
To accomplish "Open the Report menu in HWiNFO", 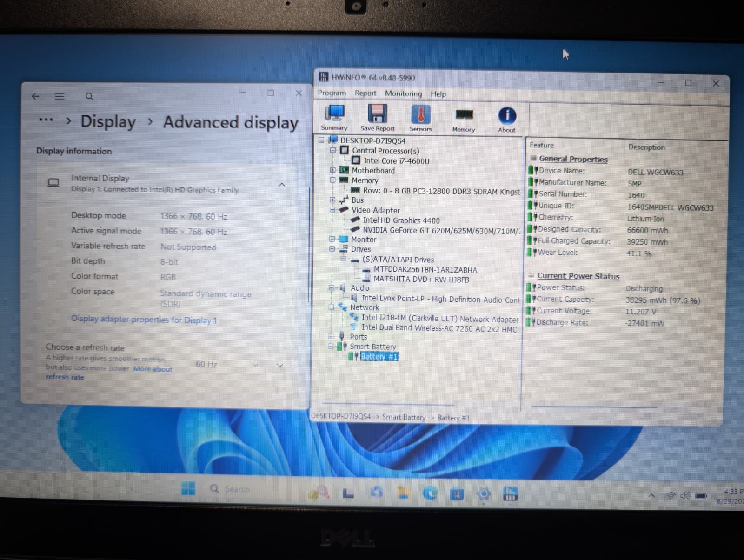I will point(365,93).
